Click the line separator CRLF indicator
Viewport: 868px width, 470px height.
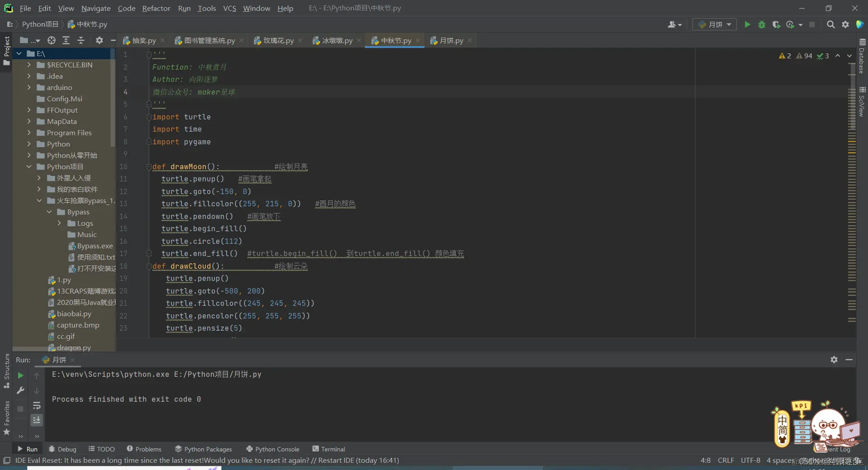tap(726, 461)
